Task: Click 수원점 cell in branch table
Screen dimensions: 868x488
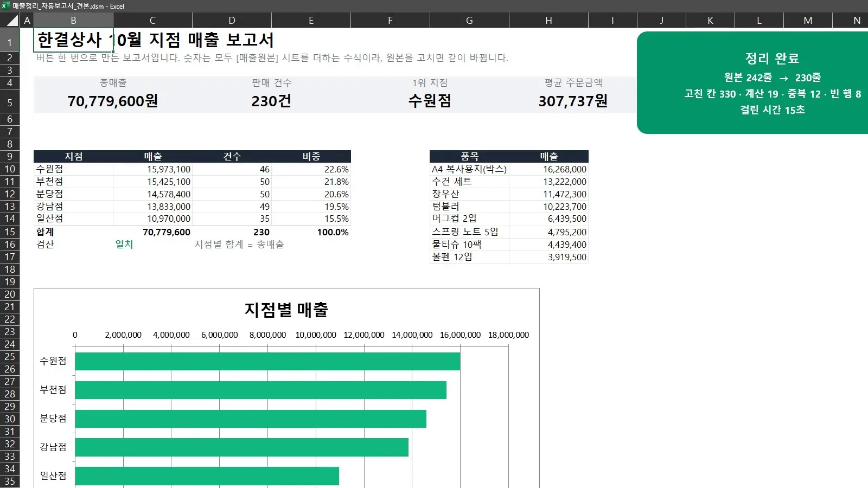Action: tap(73, 169)
